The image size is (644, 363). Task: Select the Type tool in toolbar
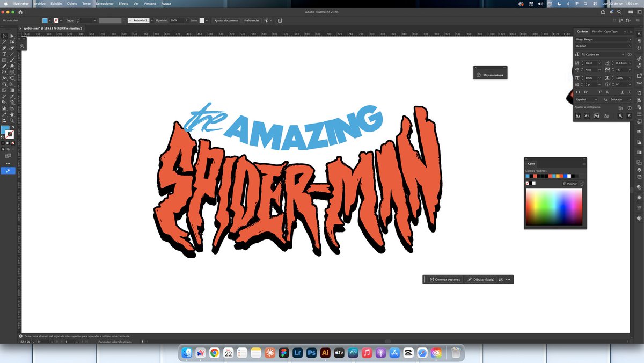pos(4,54)
